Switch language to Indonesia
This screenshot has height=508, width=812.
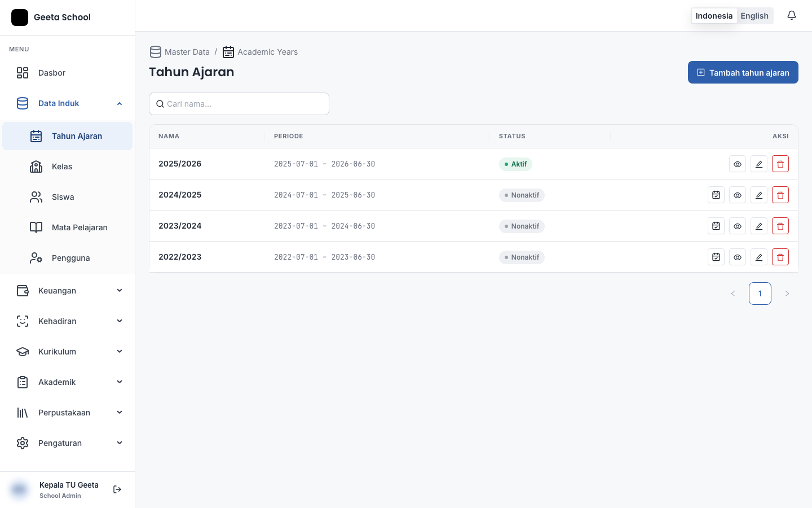click(x=714, y=16)
